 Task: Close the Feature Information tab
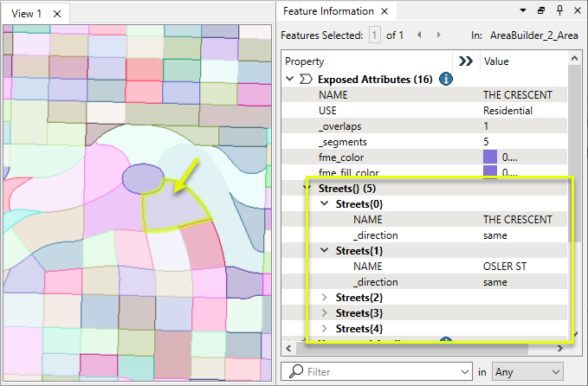(387, 12)
